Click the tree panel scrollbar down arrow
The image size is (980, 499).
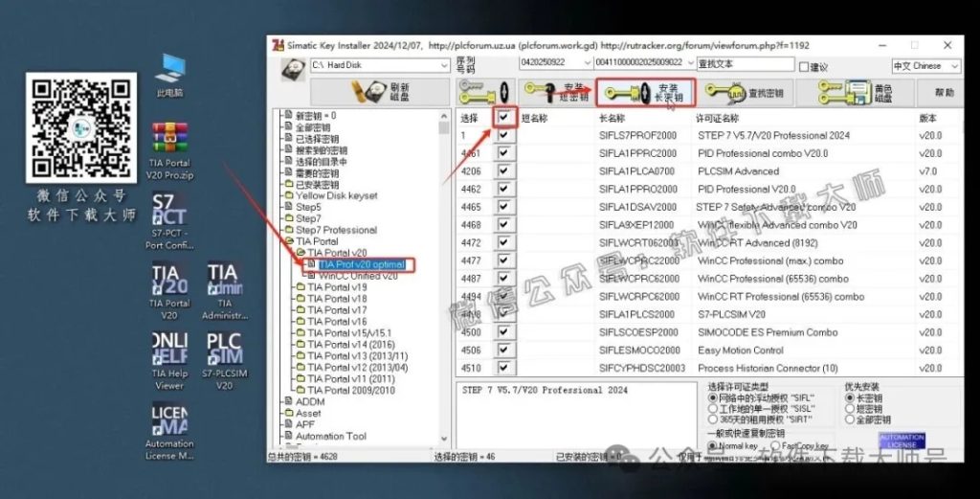444,439
